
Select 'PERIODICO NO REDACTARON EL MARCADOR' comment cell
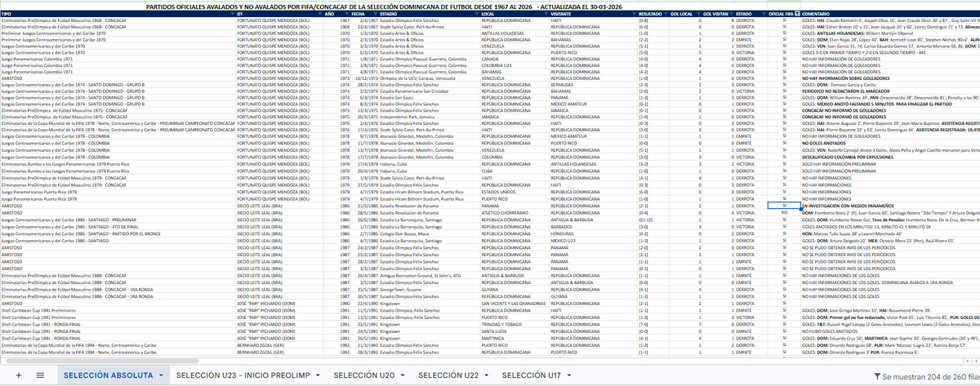[x=890, y=91]
